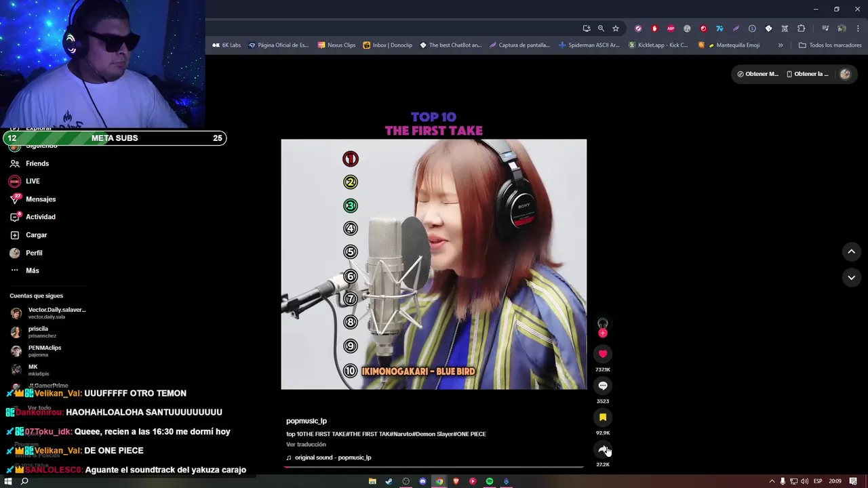The height and width of the screenshot is (488, 868).
Task: Click the Obtener M... button
Action: coord(758,74)
